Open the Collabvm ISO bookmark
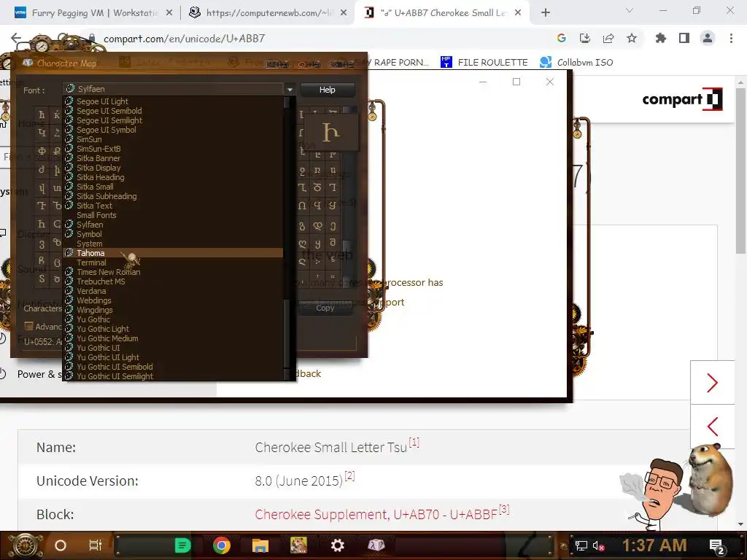The width and height of the screenshot is (747, 560). click(576, 62)
